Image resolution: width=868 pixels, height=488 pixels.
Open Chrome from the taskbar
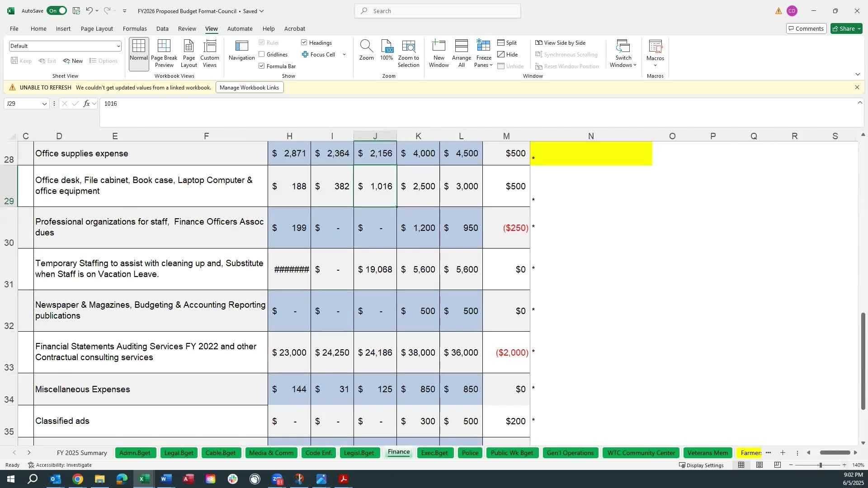tap(77, 479)
